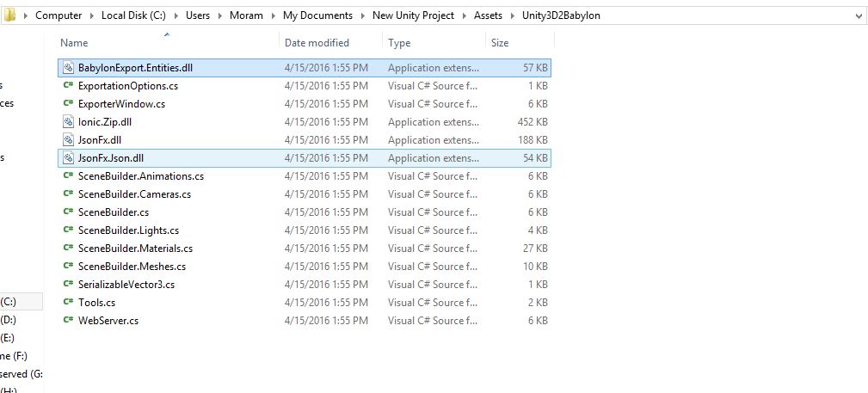
Task: Go to Computer in the address bar
Action: [x=58, y=15]
